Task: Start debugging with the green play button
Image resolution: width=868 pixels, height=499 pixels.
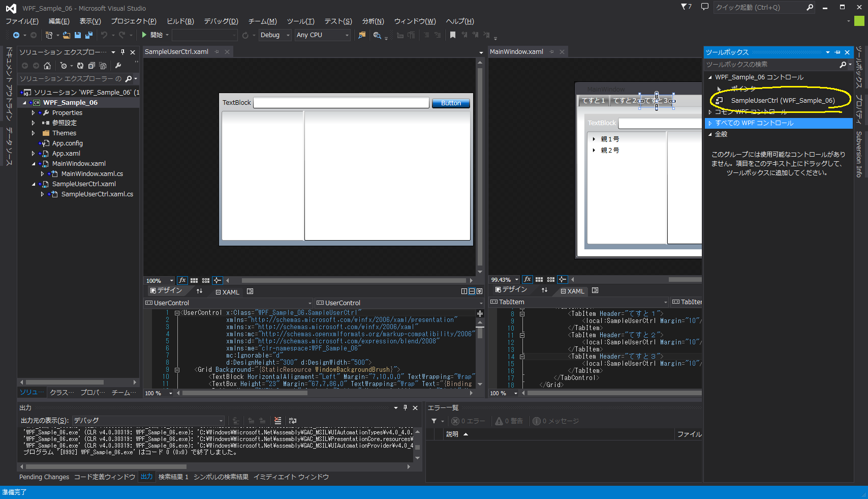Action: 144,35
